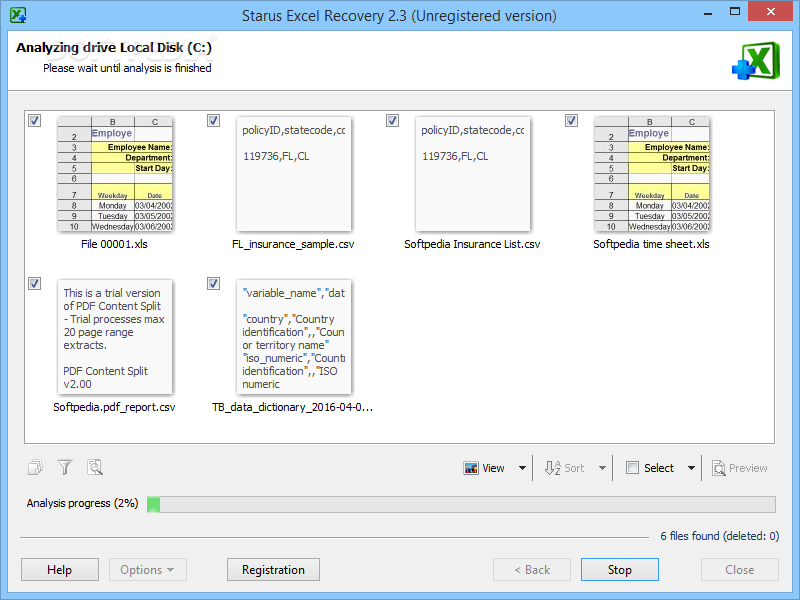The image size is (800, 600).
Task: Minimize the Starus Excel Recovery window
Action: tap(708, 12)
